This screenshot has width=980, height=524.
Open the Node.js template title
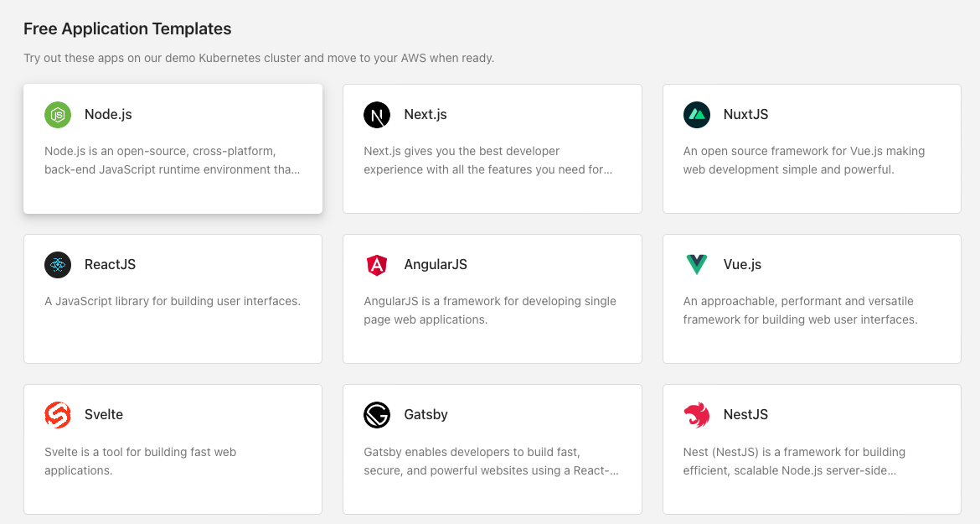pyautogui.click(x=108, y=114)
